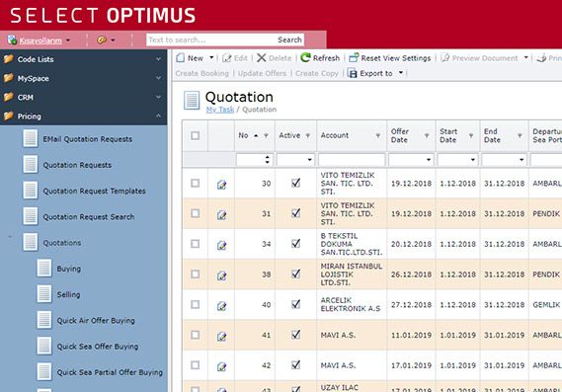Click the Kisayollarim link text
This screenshot has height=392, width=562.
[x=40, y=40]
